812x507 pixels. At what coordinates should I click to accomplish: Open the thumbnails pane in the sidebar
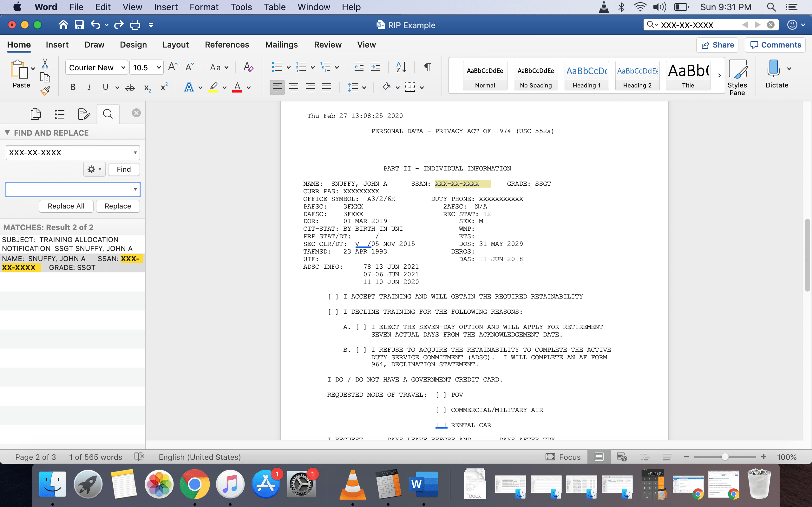click(x=36, y=114)
